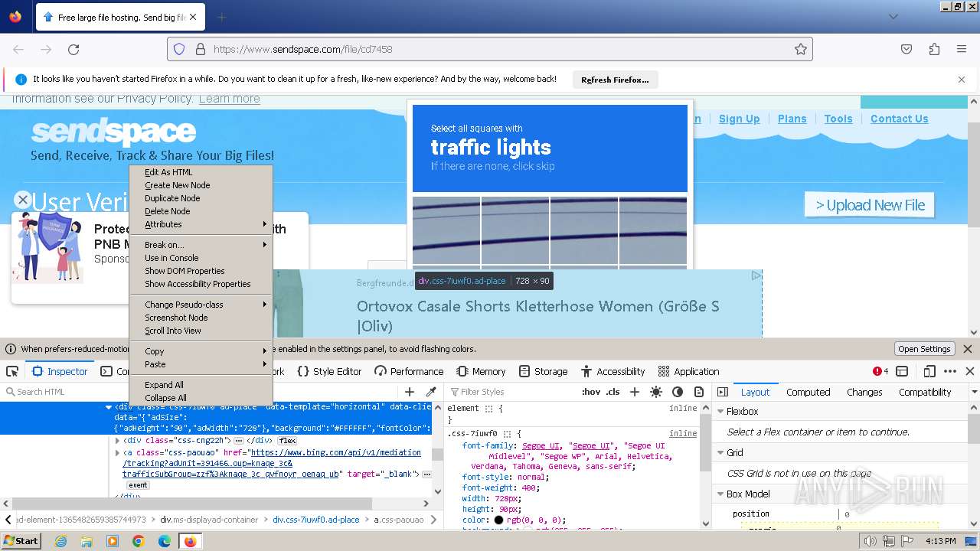Click the Refresh Firefox button
This screenshot has width=980, height=551.
(615, 80)
